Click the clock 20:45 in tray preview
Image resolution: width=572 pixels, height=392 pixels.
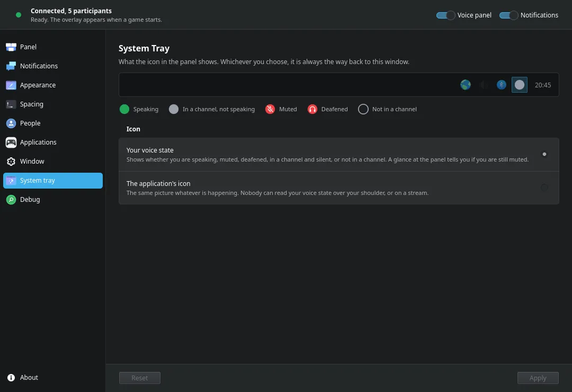[x=542, y=85]
